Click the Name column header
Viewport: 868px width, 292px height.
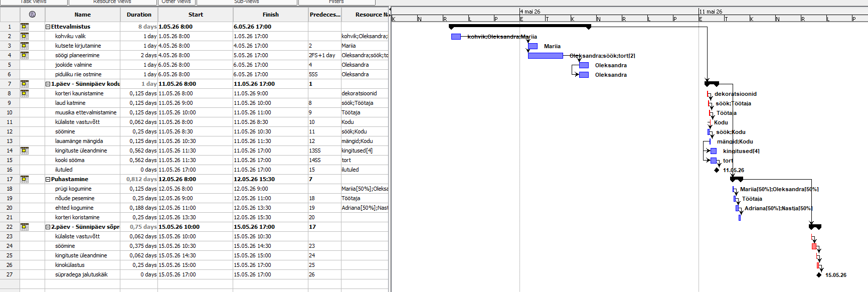point(83,15)
